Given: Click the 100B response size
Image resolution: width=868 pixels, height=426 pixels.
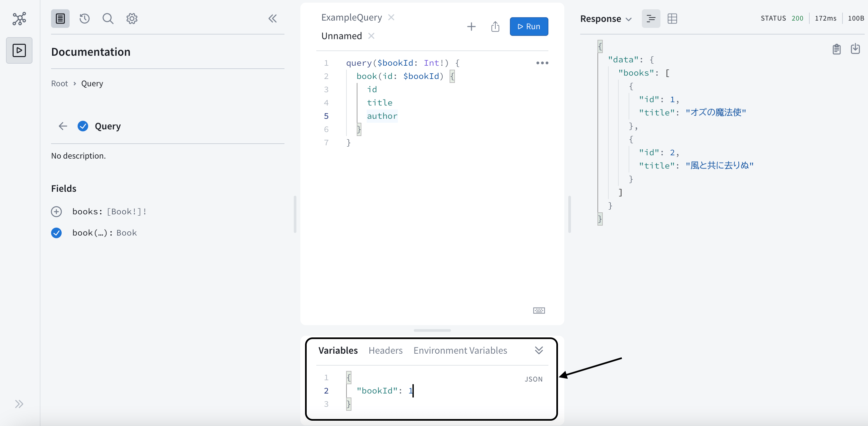Looking at the screenshot, I should tap(855, 18).
